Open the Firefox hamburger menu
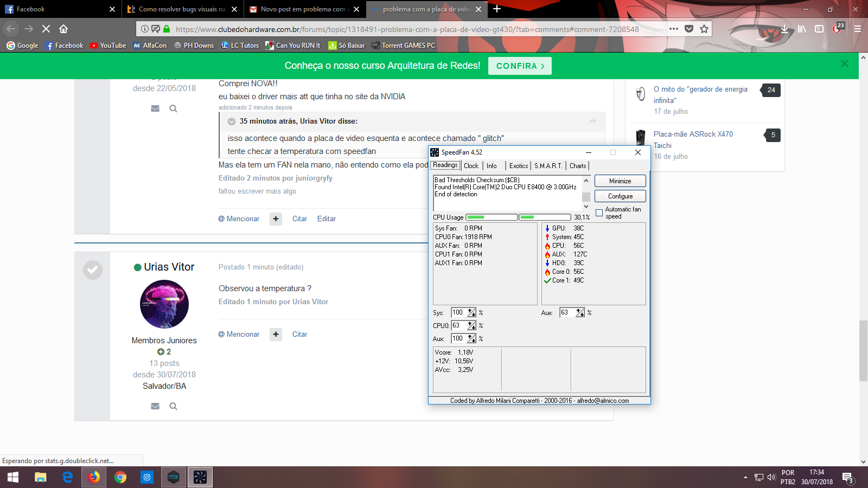The image size is (868, 488). tap(858, 29)
